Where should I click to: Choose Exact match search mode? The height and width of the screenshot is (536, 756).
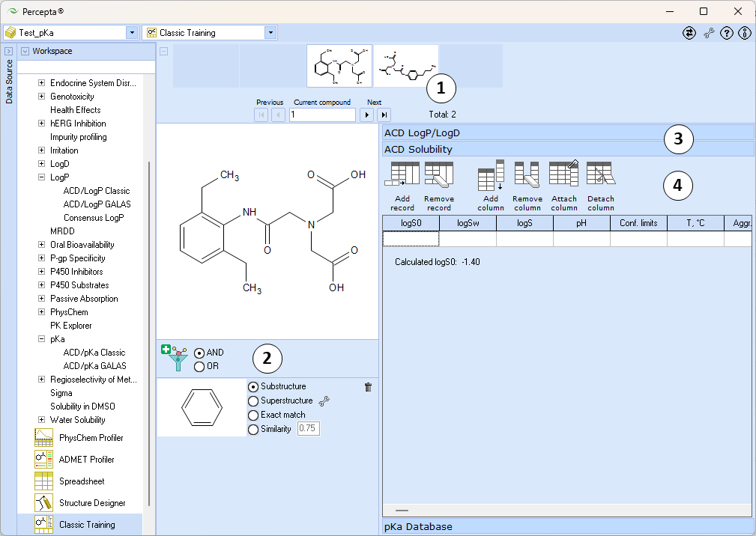276,415
